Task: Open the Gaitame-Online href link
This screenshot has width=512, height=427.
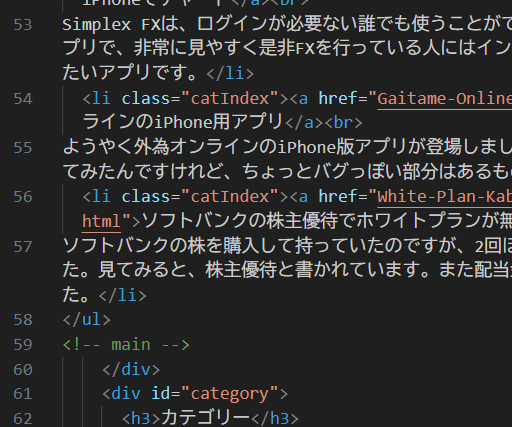Action: coord(444,99)
